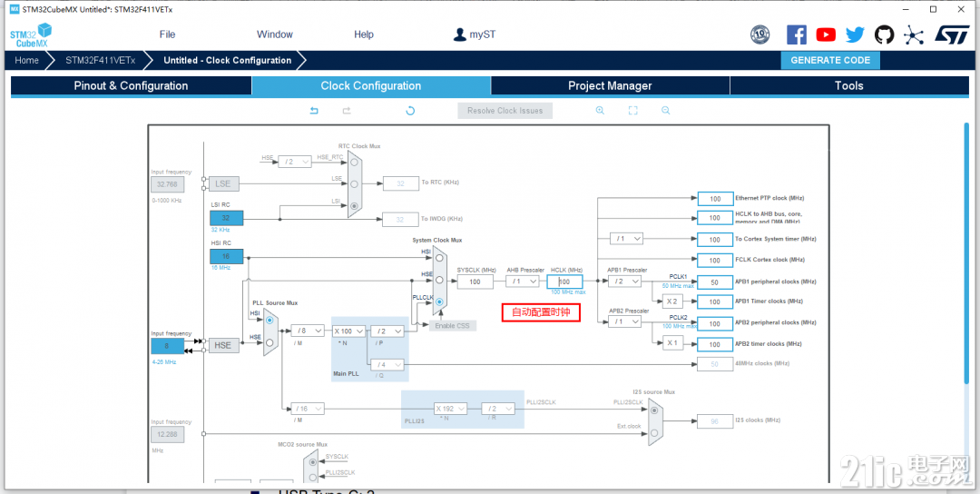Click Resolve Clock Issues button
This screenshot has width=980, height=494.
click(x=505, y=111)
